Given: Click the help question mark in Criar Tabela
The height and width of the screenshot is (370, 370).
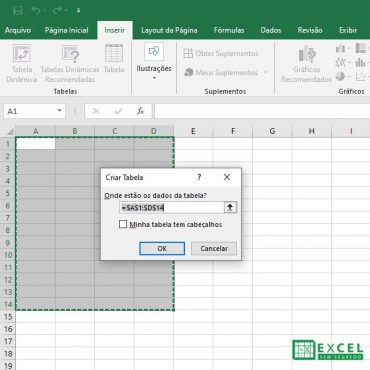Looking at the screenshot, I should coord(199,177).
